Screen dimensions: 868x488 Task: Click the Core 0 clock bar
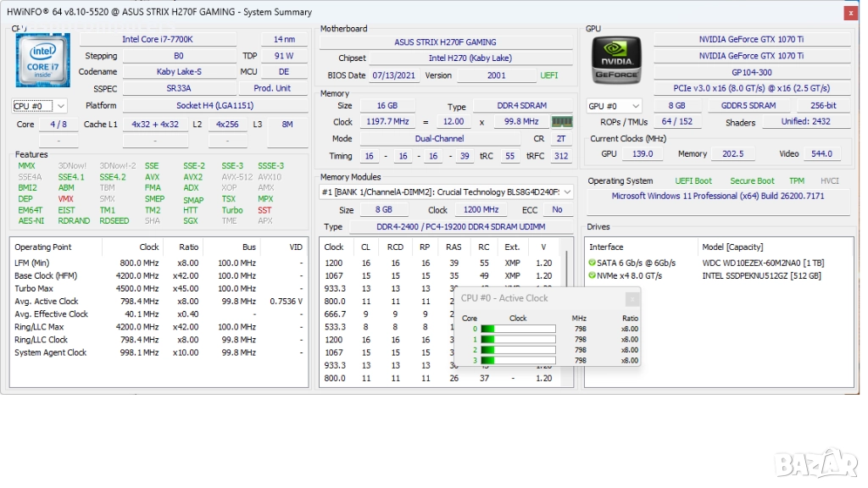point(518,329)
